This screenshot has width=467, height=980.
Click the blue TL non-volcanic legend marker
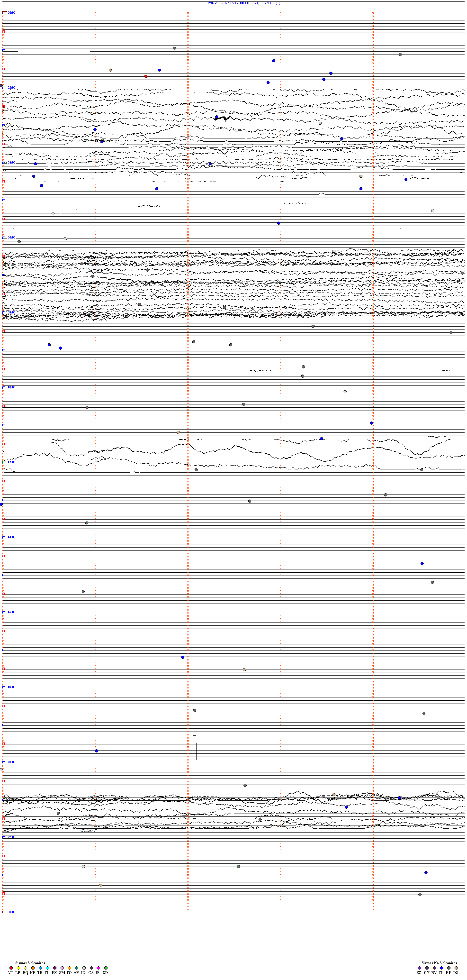tap(441, 968)
